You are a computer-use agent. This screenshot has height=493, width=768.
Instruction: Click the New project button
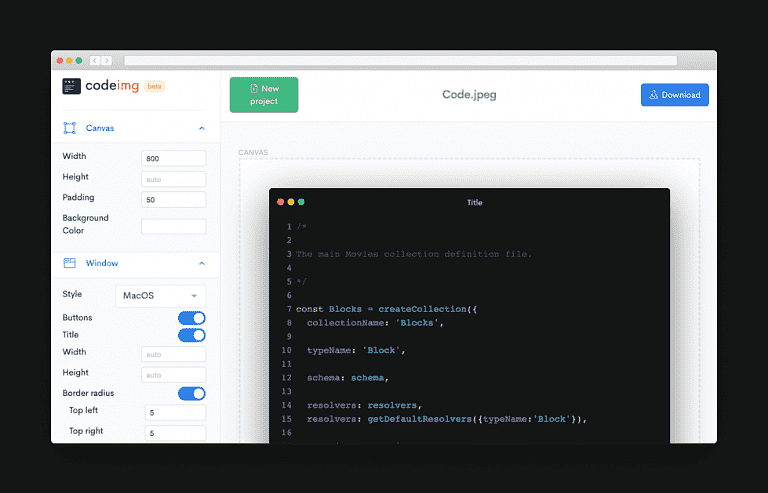[264, 95]
